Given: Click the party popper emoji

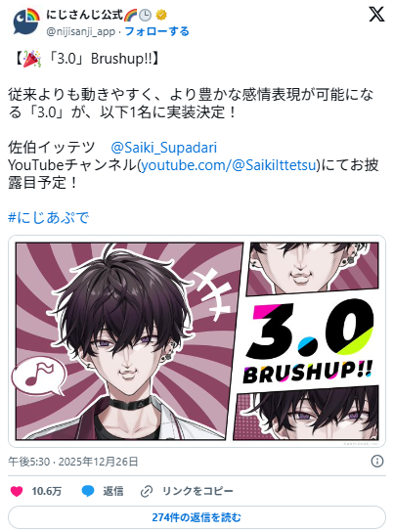Looking at the screenshot, I should pyautogui.click(x=32, y=59).
